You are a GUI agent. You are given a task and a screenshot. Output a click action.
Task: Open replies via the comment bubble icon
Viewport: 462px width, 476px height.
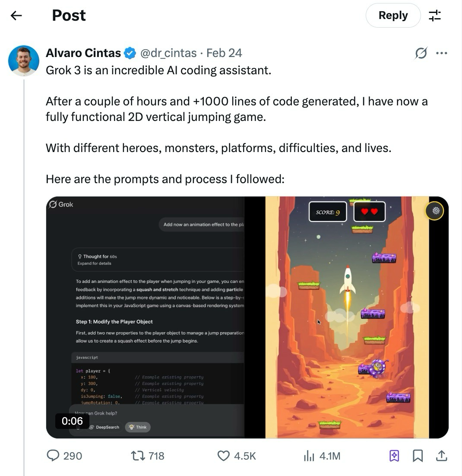[x=53, y=455]
